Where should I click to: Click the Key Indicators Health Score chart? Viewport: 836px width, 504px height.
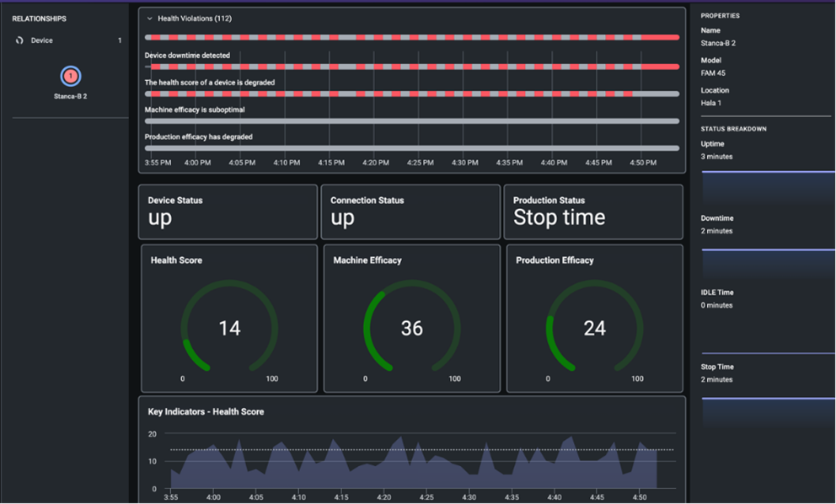click(x=413, y=462)
